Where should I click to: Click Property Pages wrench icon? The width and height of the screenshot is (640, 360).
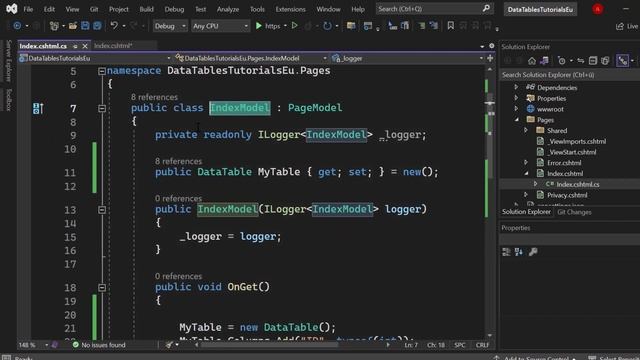pos(533,252)
